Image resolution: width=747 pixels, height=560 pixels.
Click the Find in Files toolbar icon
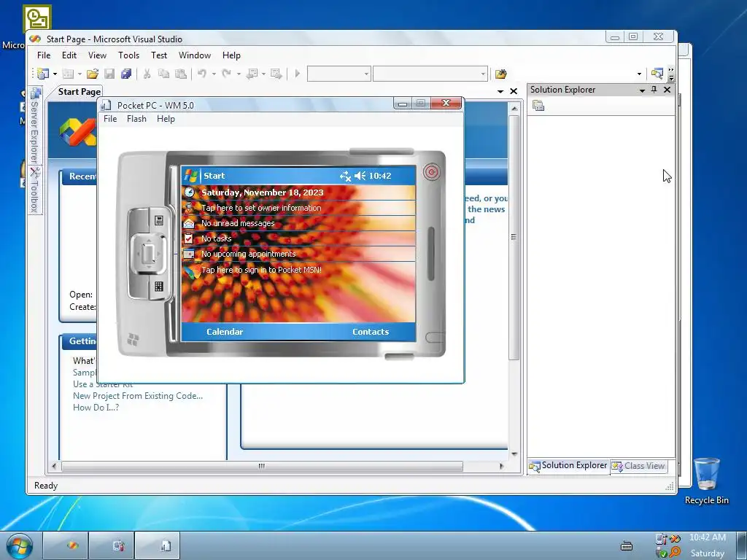coord(500,74)
